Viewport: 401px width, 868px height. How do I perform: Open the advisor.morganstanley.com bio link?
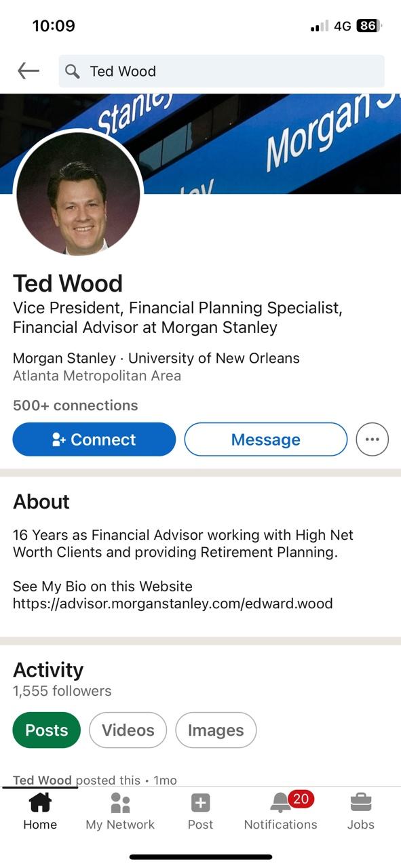click(173, 603)
